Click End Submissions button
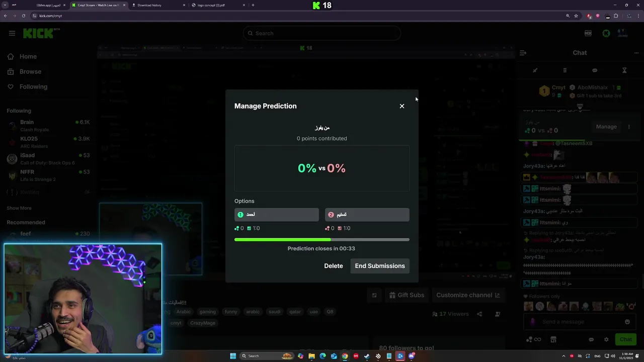Image resolution: width=644 pixels, height=362 pixels. pyautogui.click(x=380, y=266)
